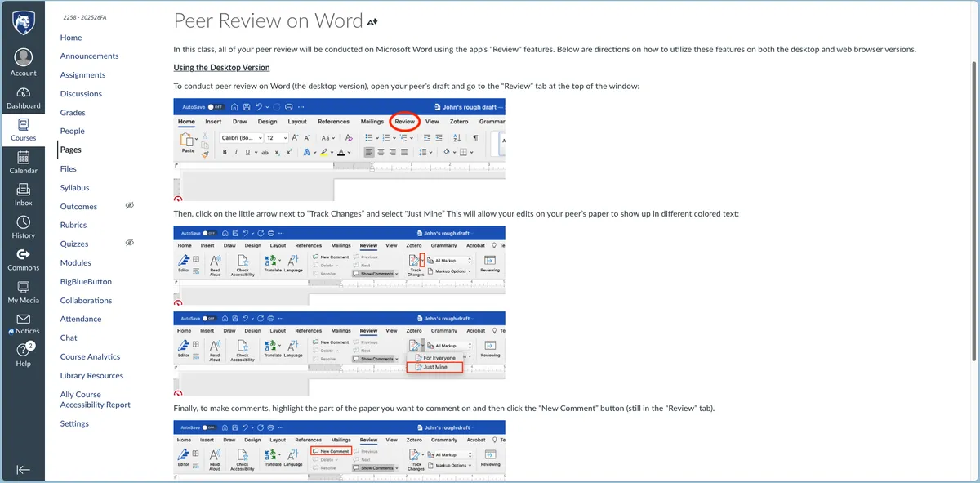Viewport: 980px width, 483px height.
Task: Click the Help icon with badge
Action: [23, 351]
